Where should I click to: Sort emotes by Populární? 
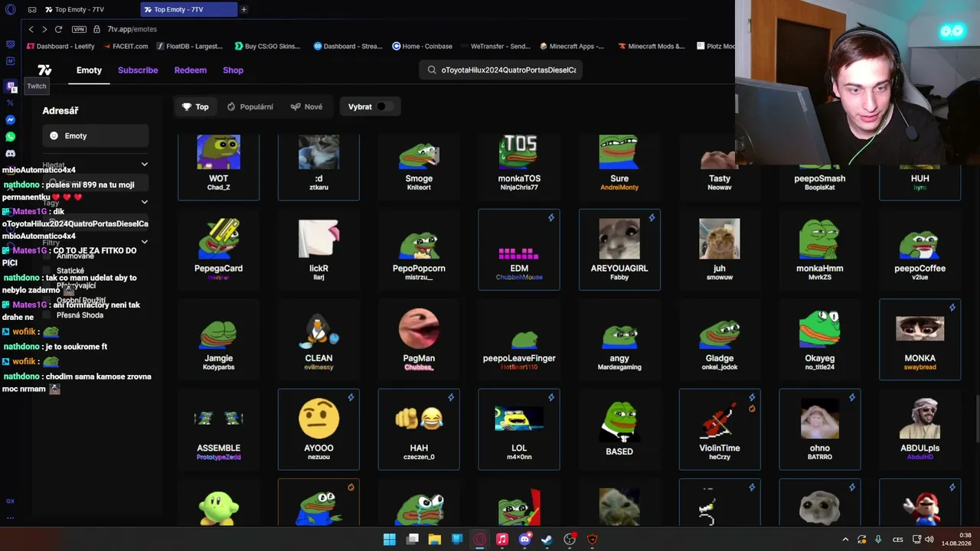tap(250, 107)
